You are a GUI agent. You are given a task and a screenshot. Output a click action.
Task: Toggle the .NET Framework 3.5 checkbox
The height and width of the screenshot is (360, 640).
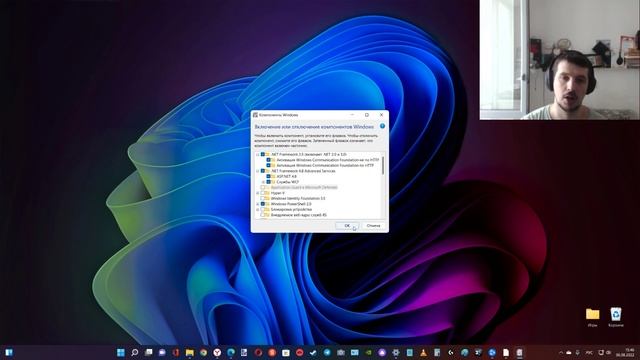tap(263, 154)
